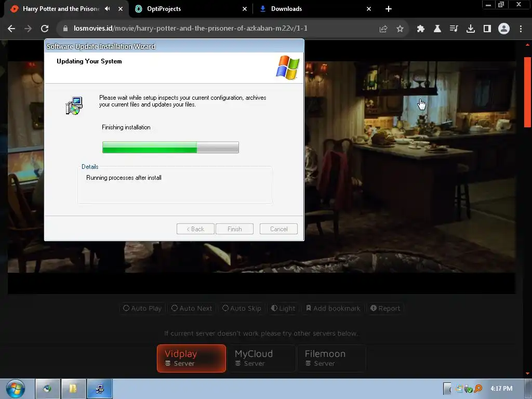Click the green shield tray icon
This screenshot has height=399, width=532.
pos(469,389)
